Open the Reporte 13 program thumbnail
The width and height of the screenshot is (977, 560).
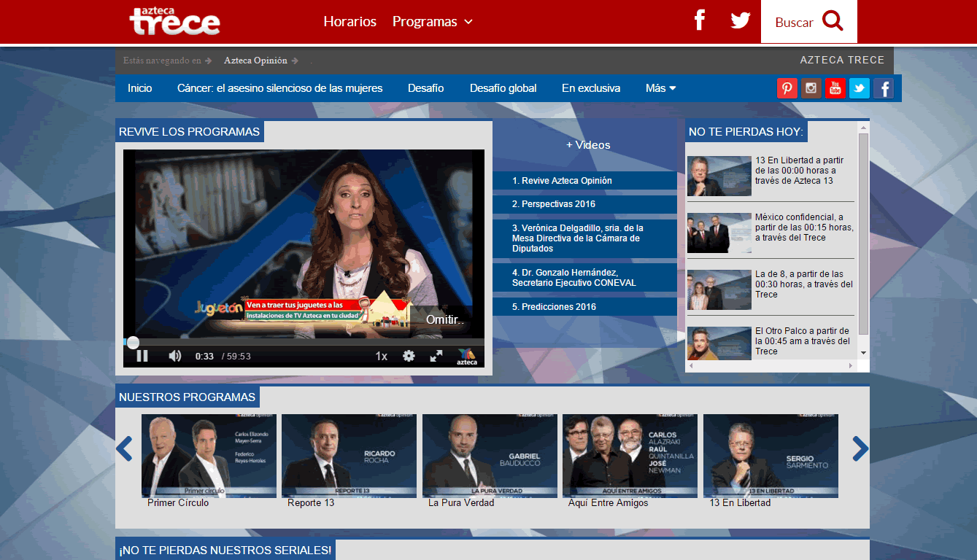click(x=349, y=456)
